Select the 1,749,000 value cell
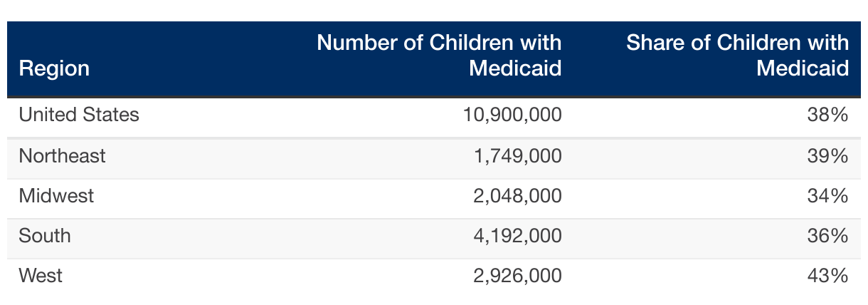This screenshot has width=868, height=305. pyautogui.click(x=517, y=155)
